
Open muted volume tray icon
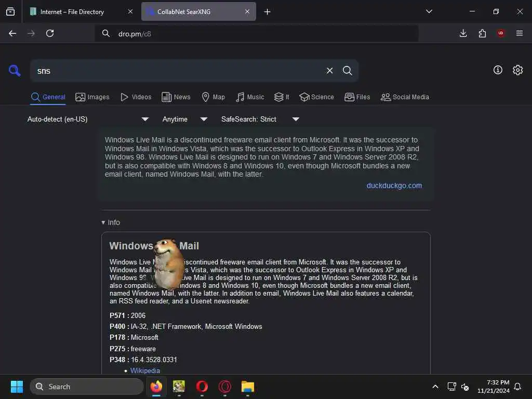coord(465,387)
